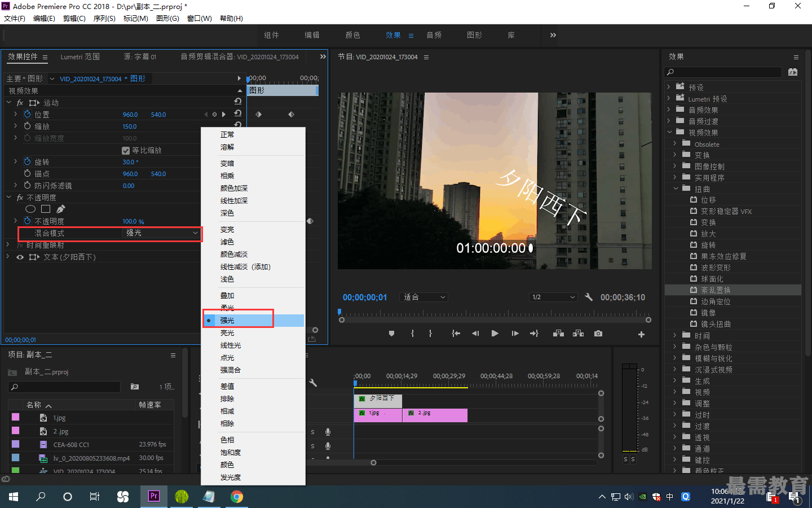Viewport: 812px width, 508px height.
Task: Click the new custom bin icon in 效果 panel
Action: pos(793,72)
